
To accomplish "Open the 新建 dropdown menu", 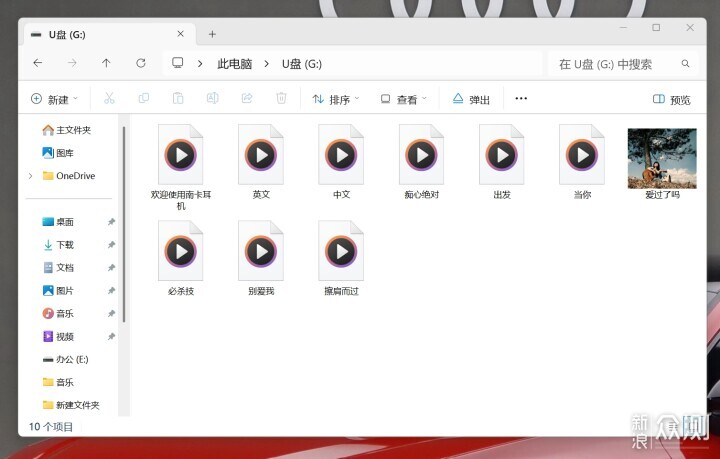I will [54, 99].
